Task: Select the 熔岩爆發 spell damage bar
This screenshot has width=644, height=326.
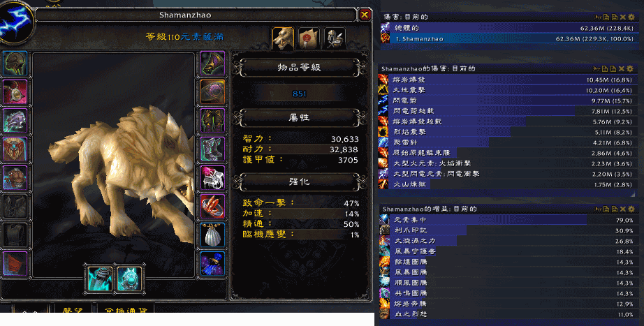Action: (x=507, y=80)
